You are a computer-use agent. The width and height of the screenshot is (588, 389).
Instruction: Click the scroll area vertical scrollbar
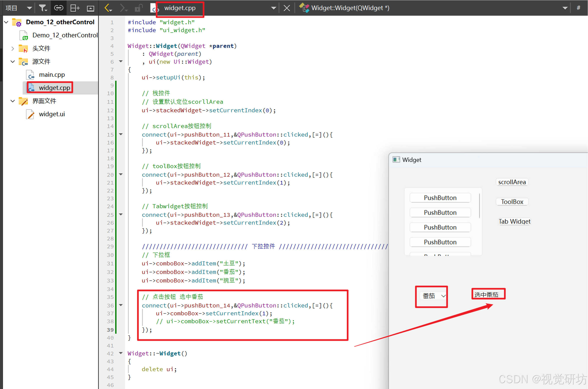coord(479,206)
